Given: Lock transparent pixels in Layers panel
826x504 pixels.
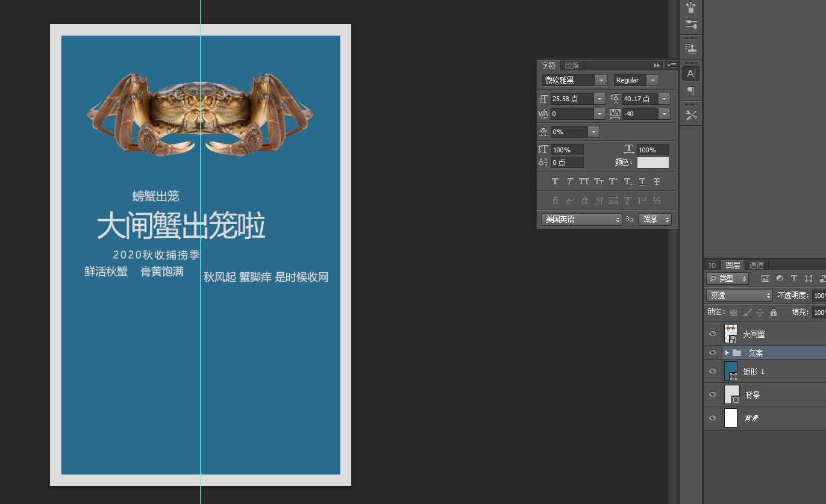Looking at the screenshot, I should [733, 313].
